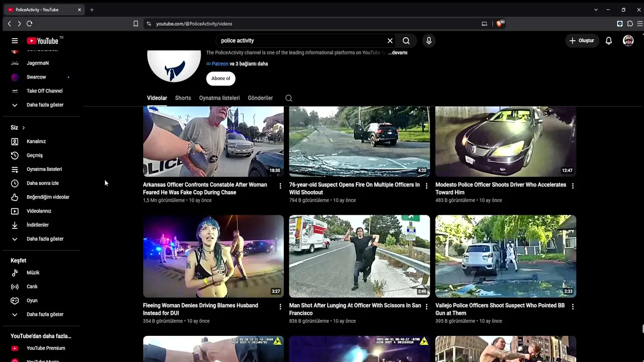Play the Modesto Police Officer thumbnail
This screenshot has height=362, width=644.
506,141
